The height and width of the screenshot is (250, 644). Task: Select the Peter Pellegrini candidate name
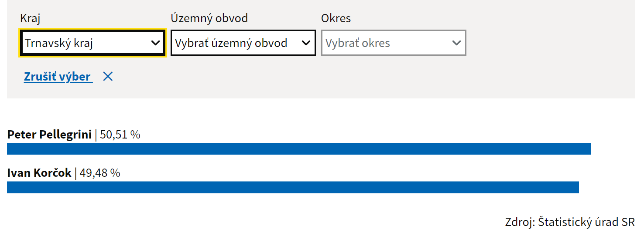click(49, 135)
